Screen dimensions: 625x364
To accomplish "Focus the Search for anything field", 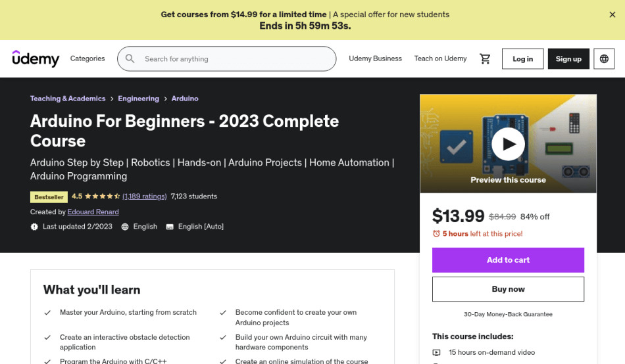I will [x=234, y=58].
